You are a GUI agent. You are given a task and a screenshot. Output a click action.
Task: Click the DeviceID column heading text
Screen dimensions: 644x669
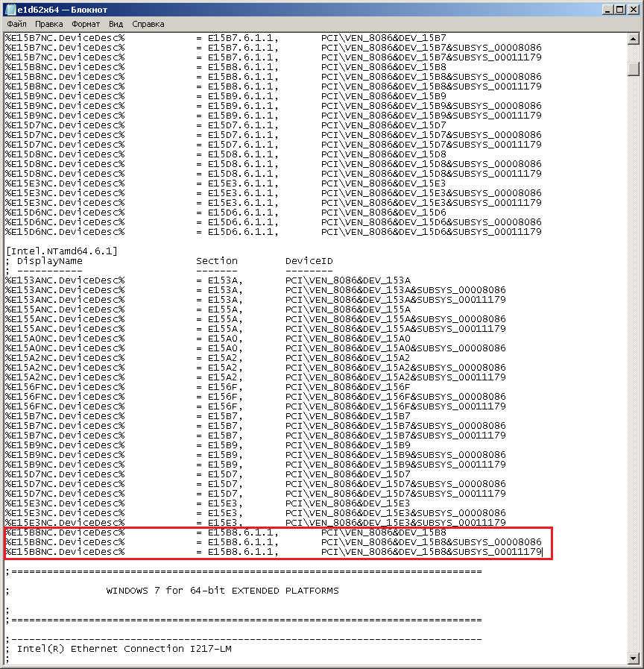click(x=309, y=261)
